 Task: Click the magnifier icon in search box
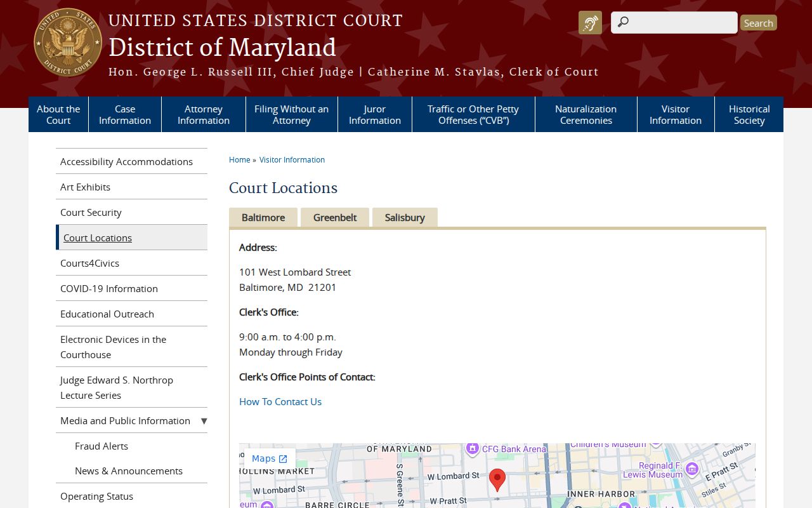coord(623,23)
